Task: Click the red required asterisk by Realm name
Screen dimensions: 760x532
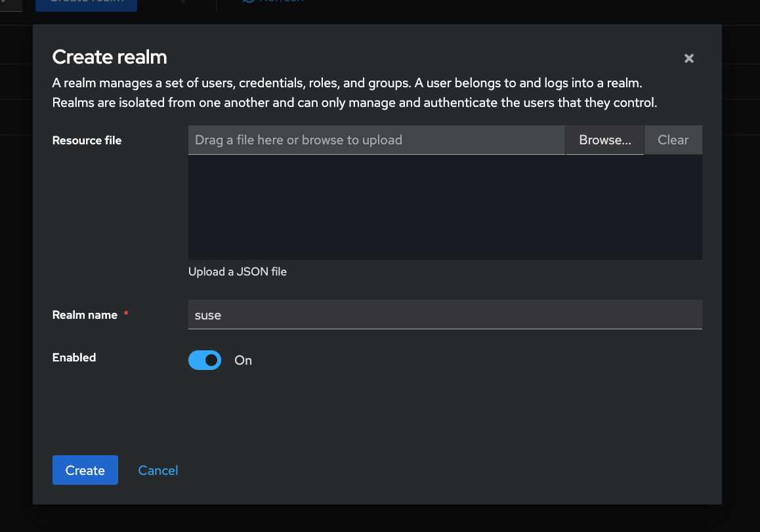Action: (x=126, y=314)
